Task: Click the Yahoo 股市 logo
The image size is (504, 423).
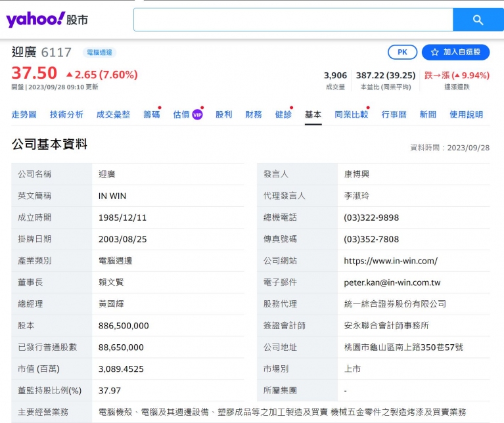Action: (x=47, y=20)
